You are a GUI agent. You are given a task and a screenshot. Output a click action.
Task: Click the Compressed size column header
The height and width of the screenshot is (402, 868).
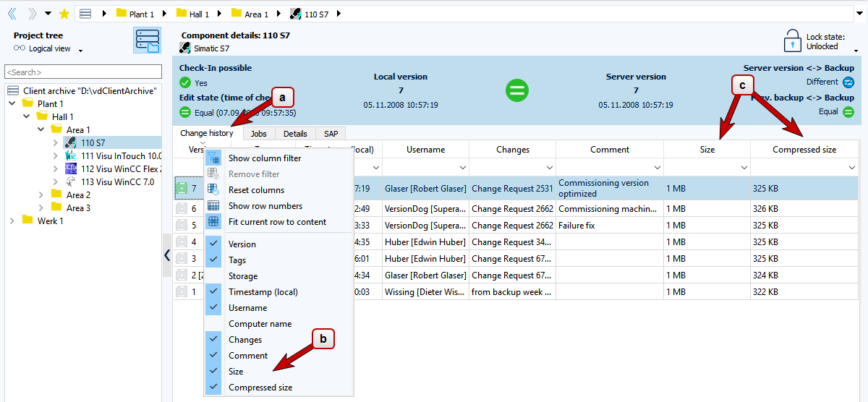pos(804,150)
